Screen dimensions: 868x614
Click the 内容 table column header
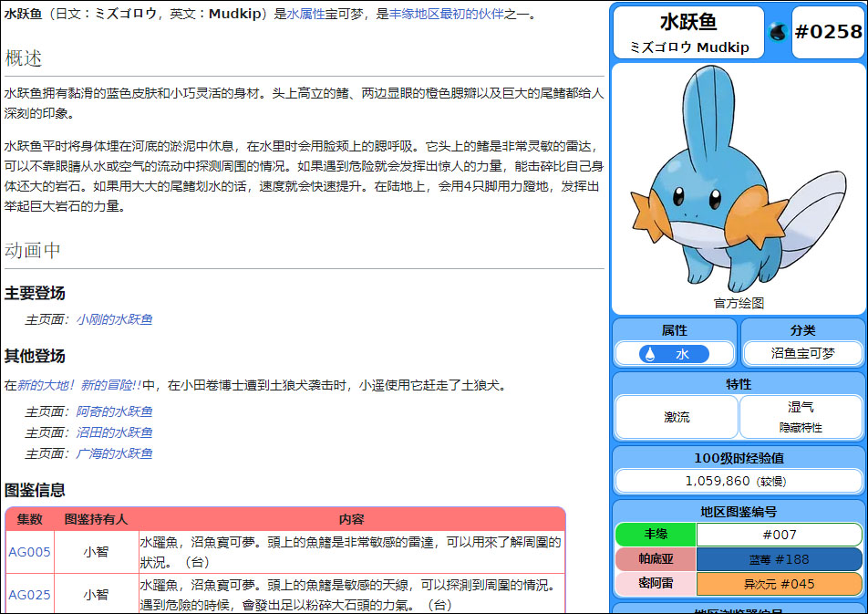coord(352,519)
